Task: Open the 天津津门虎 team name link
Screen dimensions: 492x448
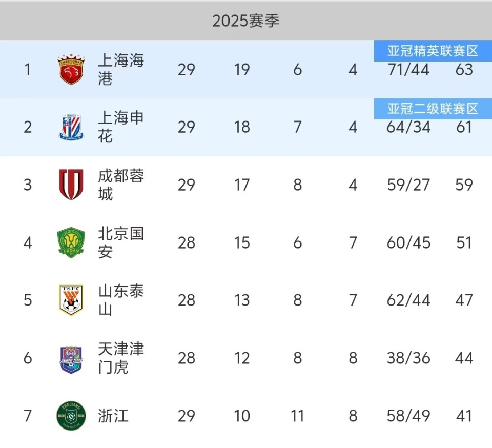Action: (x=121, y=358)
